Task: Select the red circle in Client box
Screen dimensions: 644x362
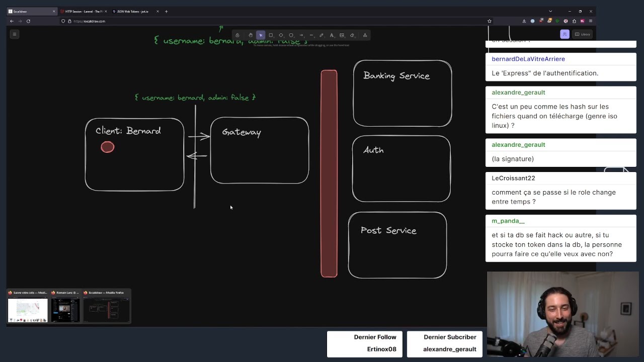Action: click(108, 147)
